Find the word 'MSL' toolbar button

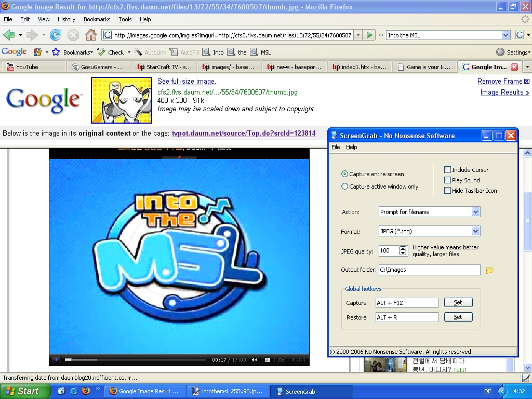tap(261, 52)
